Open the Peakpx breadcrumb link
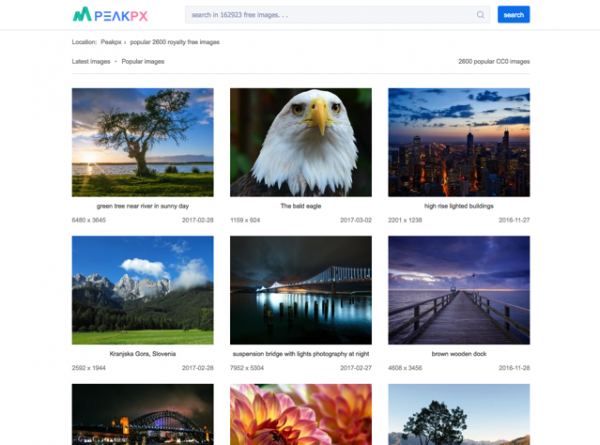 pyautogui.click(x=111, y=42)
